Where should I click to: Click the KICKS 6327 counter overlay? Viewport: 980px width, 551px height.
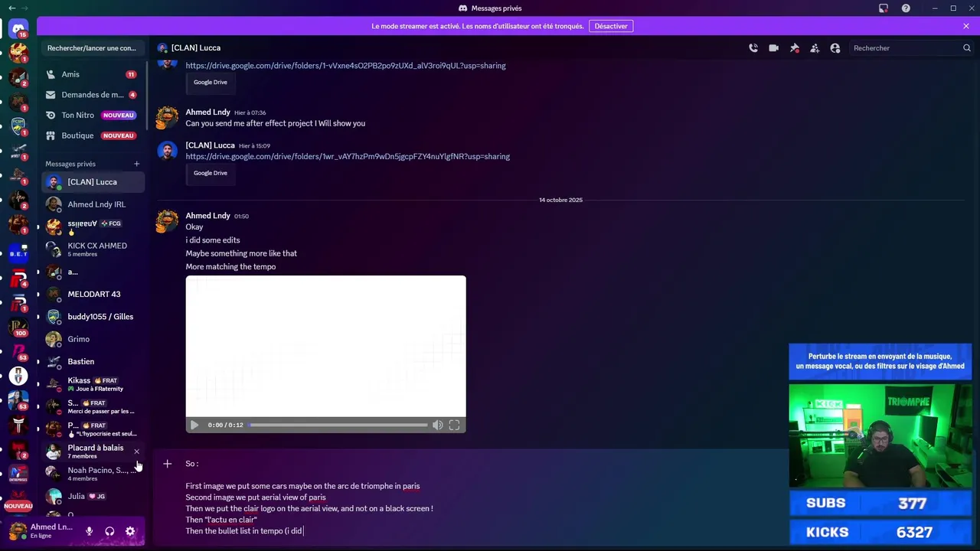pyautogui.click(x=880, y=533)
